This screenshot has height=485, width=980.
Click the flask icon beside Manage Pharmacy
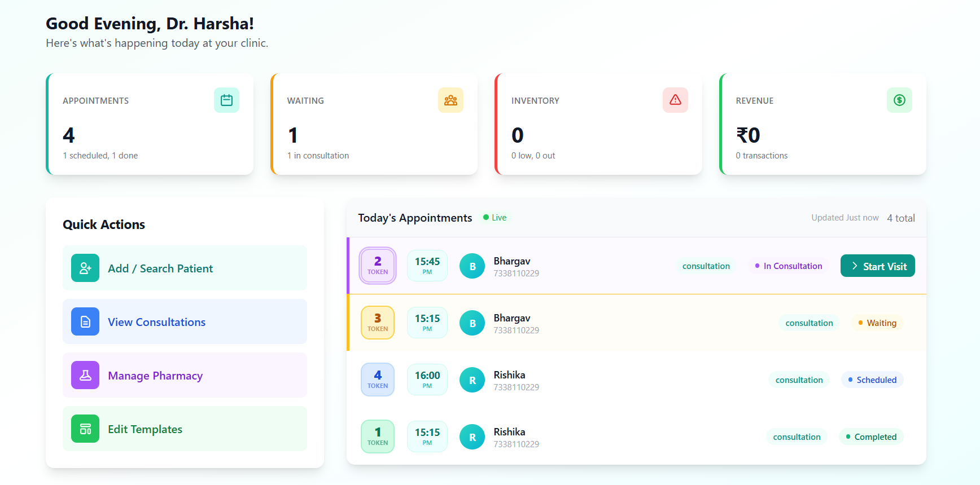pos(85,376)
